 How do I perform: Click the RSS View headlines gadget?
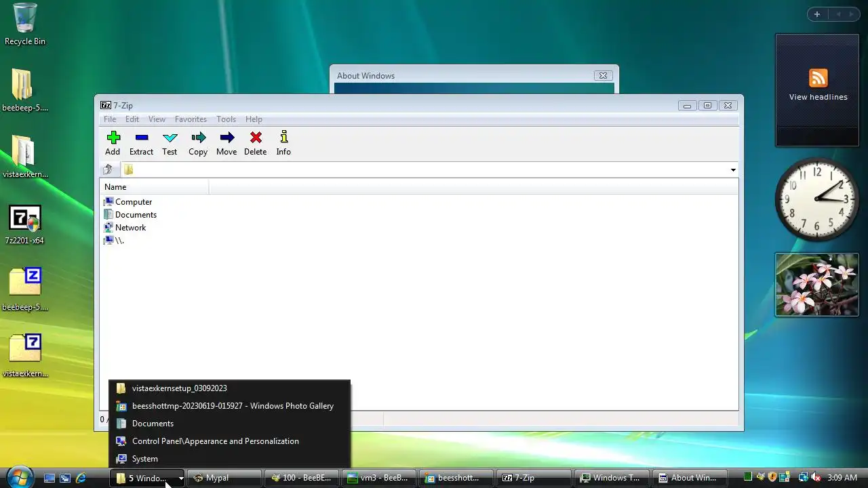(x=817, y=90)
